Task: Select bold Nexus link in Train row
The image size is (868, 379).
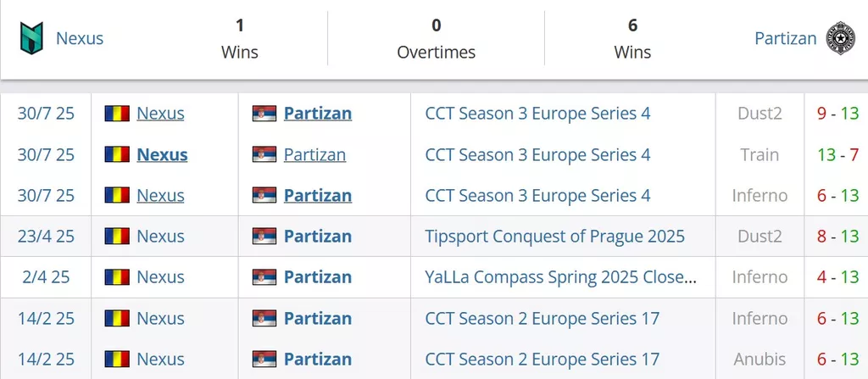Action: pyautogui.click(x=162, y=154)
